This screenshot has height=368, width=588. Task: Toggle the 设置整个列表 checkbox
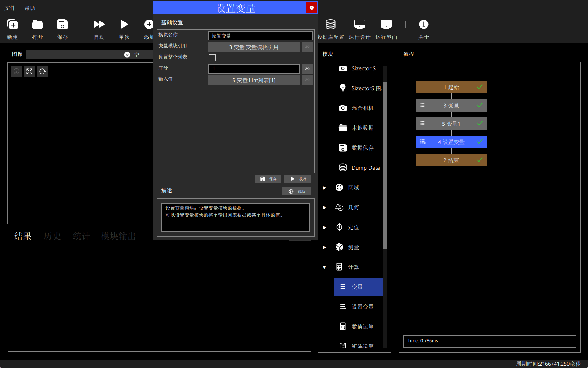212,58
